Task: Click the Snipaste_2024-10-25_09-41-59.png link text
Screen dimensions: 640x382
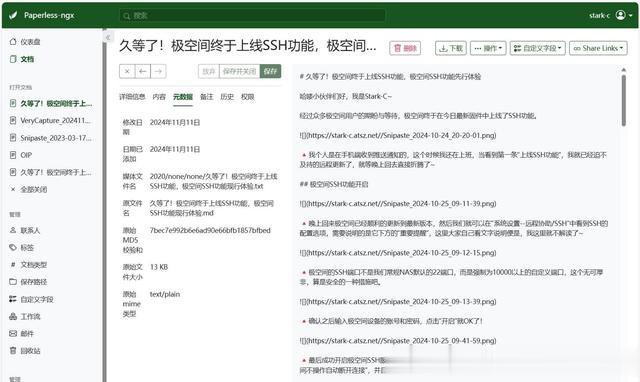Action: pos(398,341)
